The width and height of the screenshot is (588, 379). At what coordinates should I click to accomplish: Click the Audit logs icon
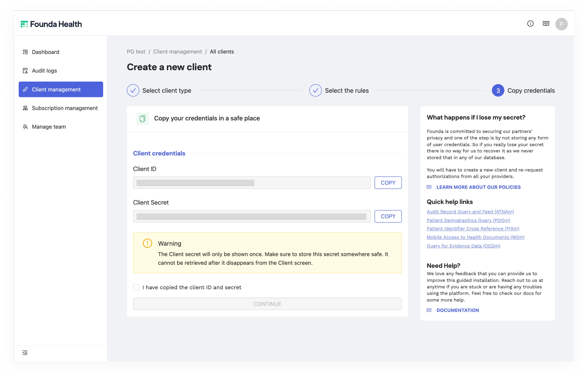point(25,71)
